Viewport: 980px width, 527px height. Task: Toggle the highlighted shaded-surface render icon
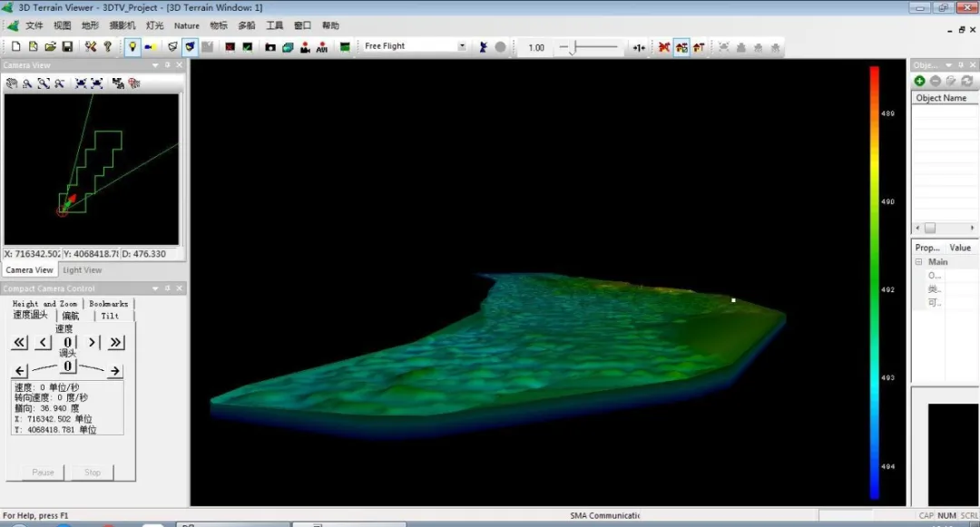pyautogui.click(x=190, y=46)
